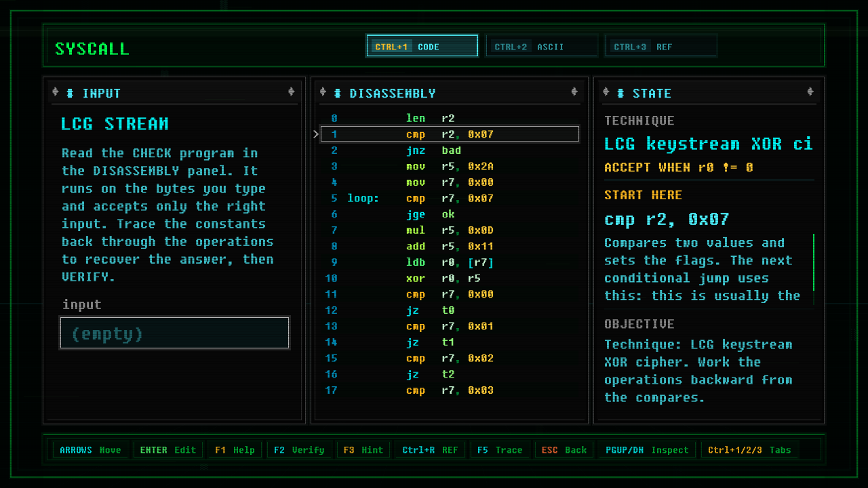Select line 9 'ldb r0, [r7]'
This screenshot has width=868, height=488.
click(x=450, y=262)
